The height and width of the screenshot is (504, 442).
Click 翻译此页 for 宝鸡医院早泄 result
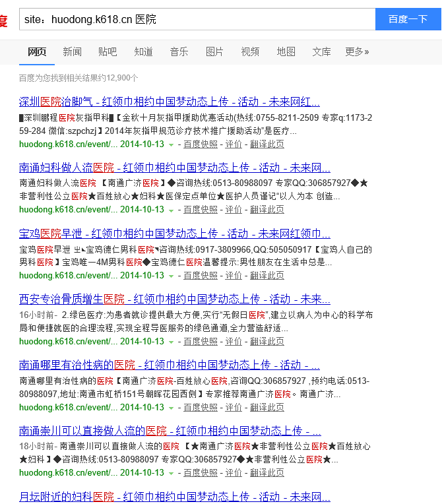267,276
